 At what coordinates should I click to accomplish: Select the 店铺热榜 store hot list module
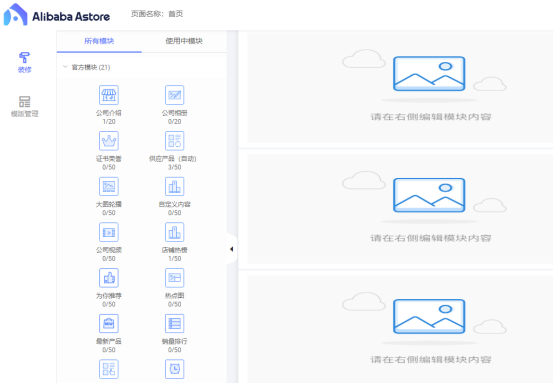175,232
